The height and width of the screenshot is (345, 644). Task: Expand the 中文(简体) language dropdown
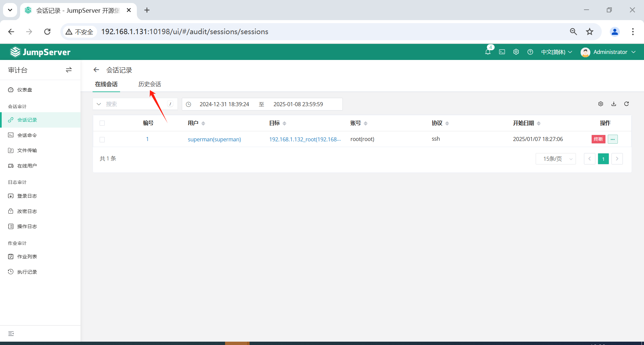(556, 52)
